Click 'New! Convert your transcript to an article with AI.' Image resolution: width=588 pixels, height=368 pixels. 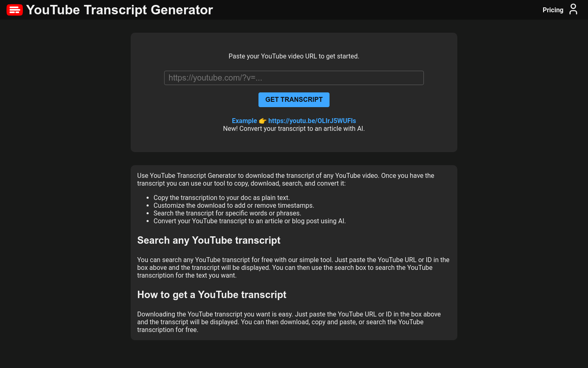(x=294, y=128)
